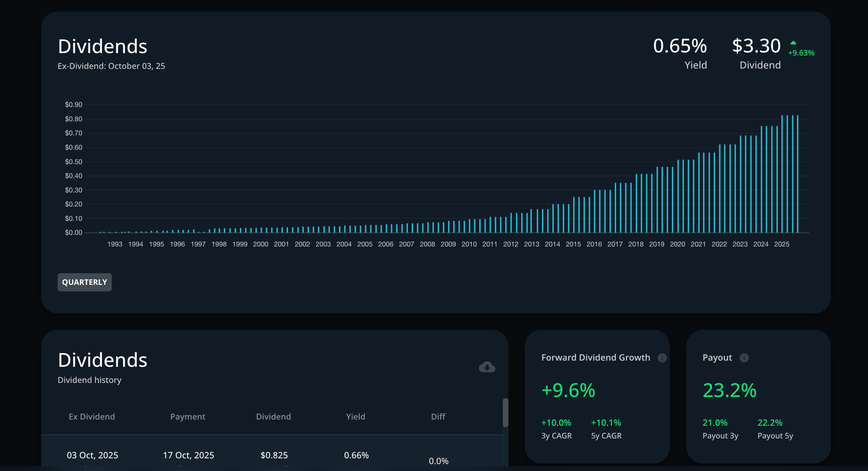Toggle the QUARTERLY chart button

(84, 282)
